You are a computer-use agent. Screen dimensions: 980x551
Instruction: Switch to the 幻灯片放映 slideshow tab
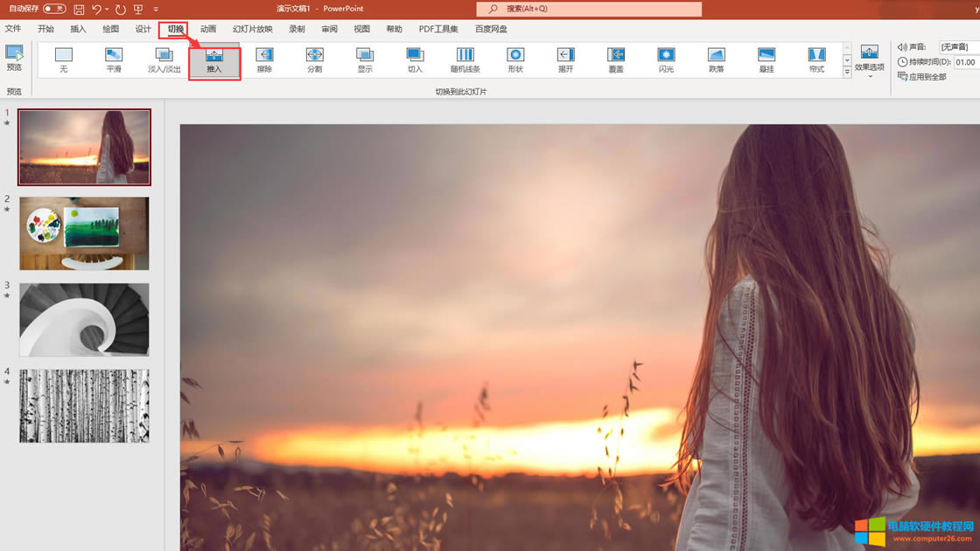252,29
